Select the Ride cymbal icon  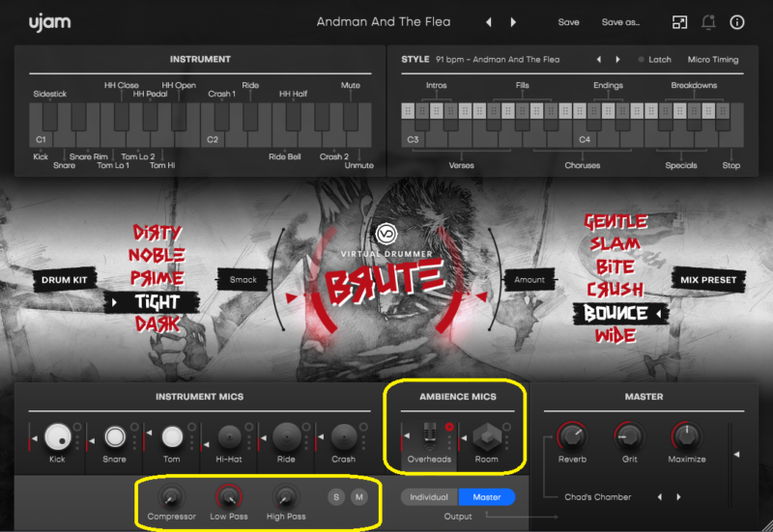click(x=286, y=436)
